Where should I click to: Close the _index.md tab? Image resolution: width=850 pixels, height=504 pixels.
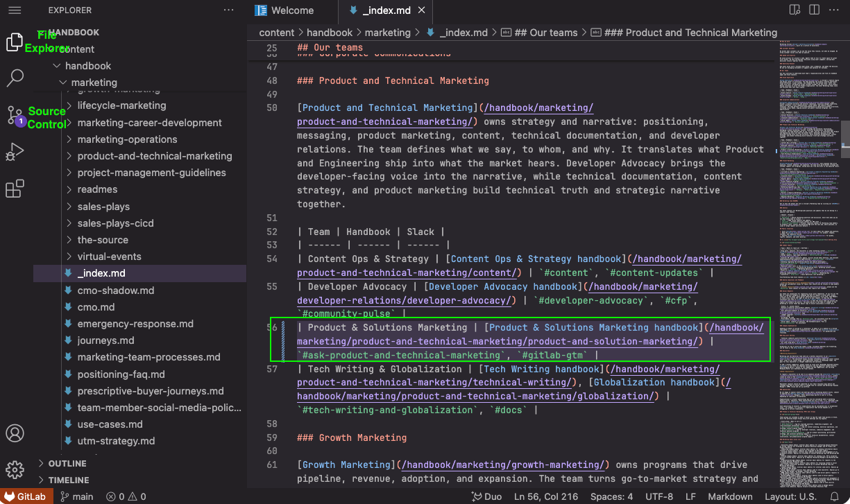(x=421, y=10)
